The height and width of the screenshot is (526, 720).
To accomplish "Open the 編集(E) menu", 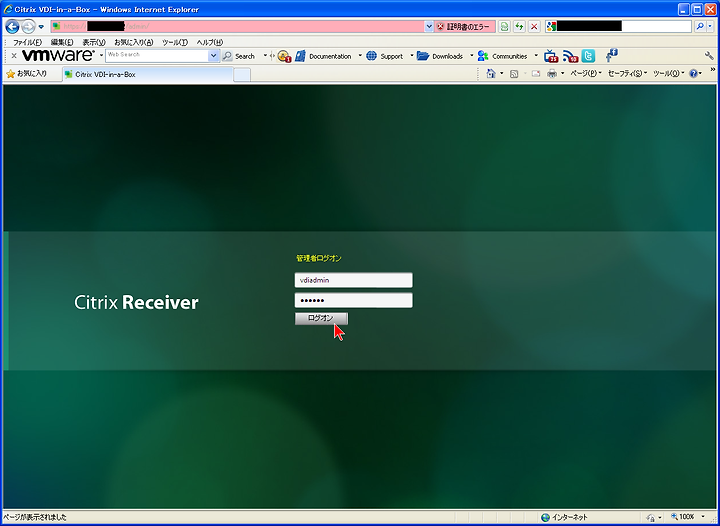I will [62, 42].
